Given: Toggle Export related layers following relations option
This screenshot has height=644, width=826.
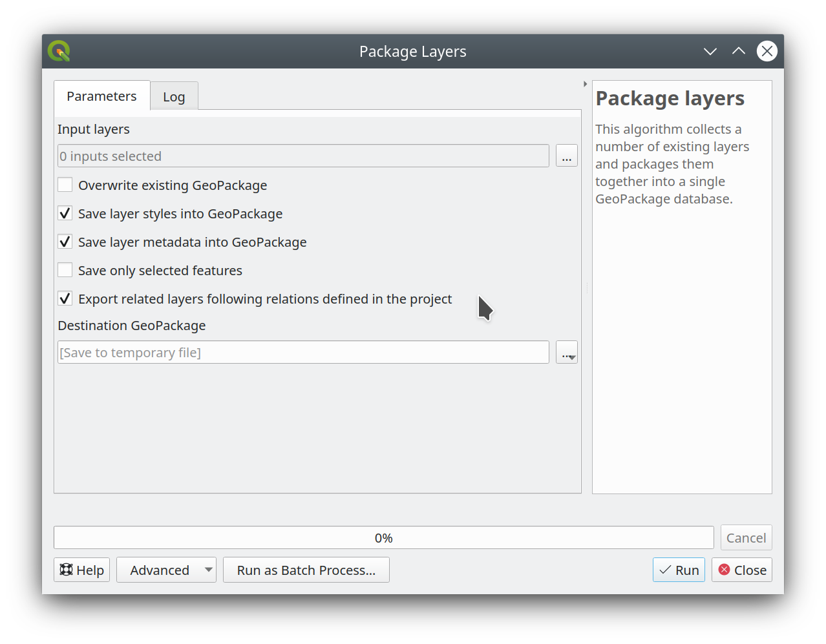Looking at the screenshot, I should click(x=65, y=299).
